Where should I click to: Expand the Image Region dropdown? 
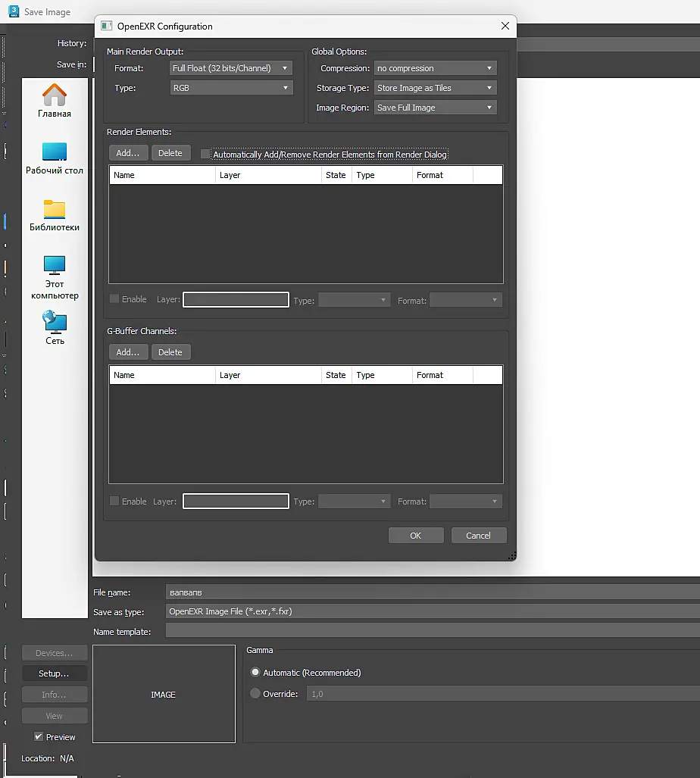435,108
